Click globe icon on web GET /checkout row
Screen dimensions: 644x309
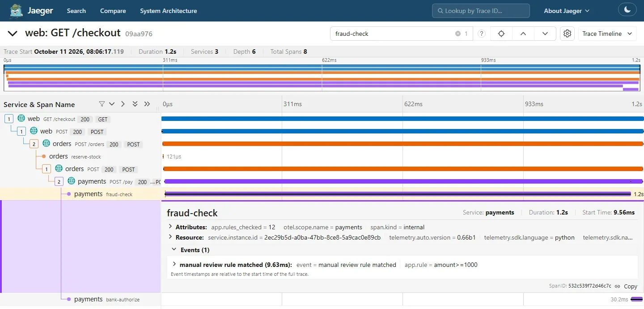21,119
